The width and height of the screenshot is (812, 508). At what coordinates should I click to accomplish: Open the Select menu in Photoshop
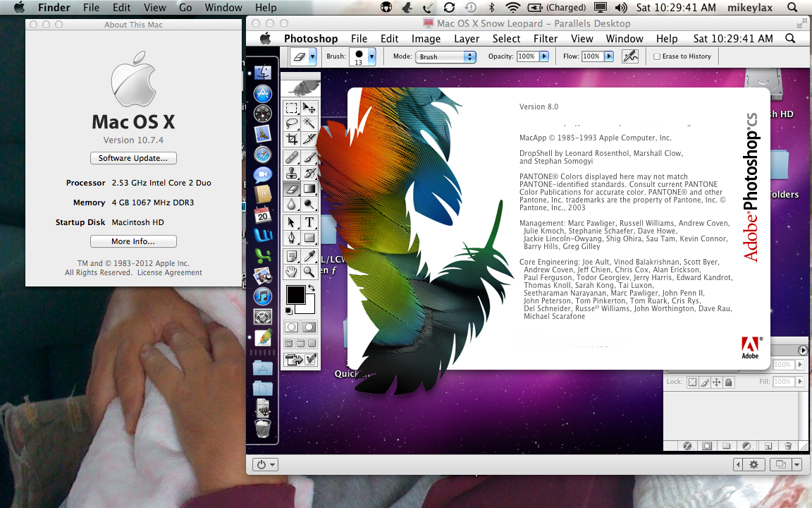(x=506, y=38)
